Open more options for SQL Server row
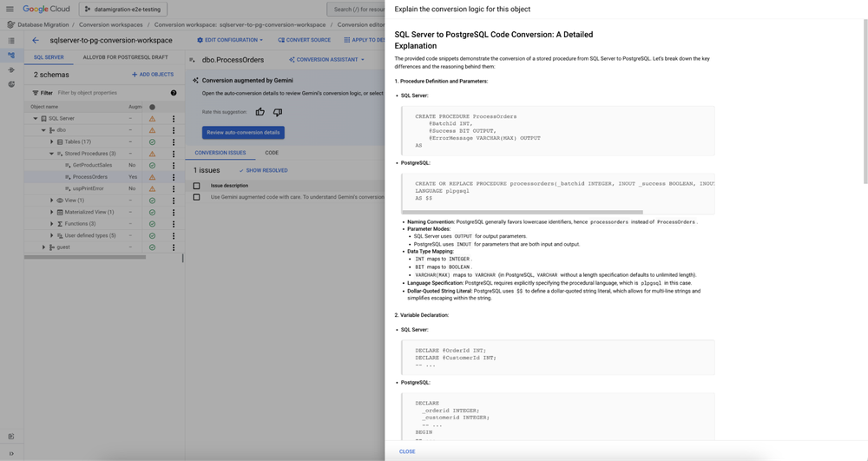Viewport: 868px width, 461px height. coord(174,118)
